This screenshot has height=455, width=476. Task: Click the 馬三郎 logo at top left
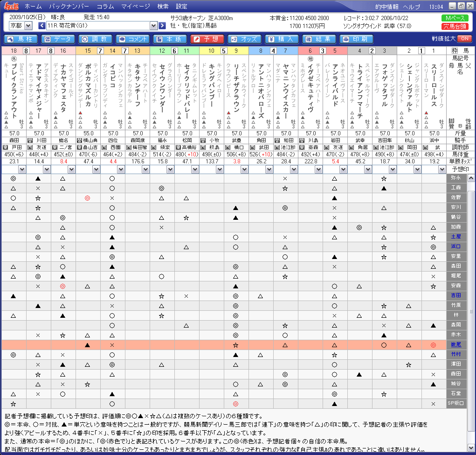tap(11, 6)
